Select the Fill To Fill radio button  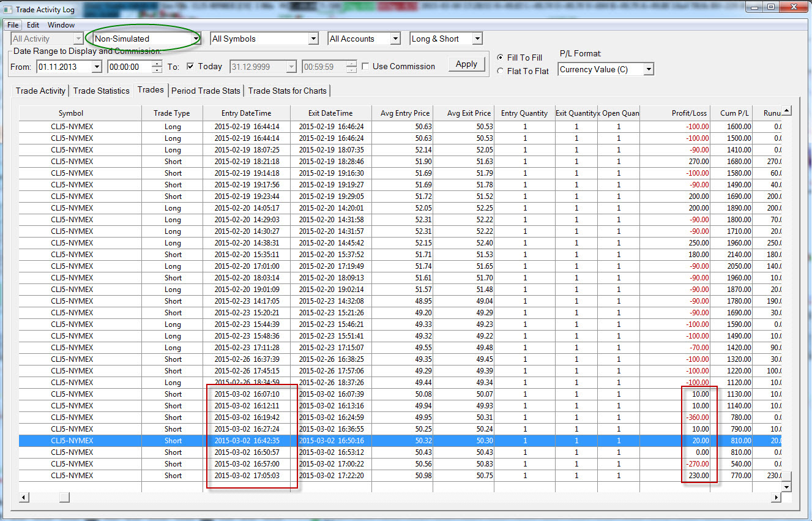(501, 58)
